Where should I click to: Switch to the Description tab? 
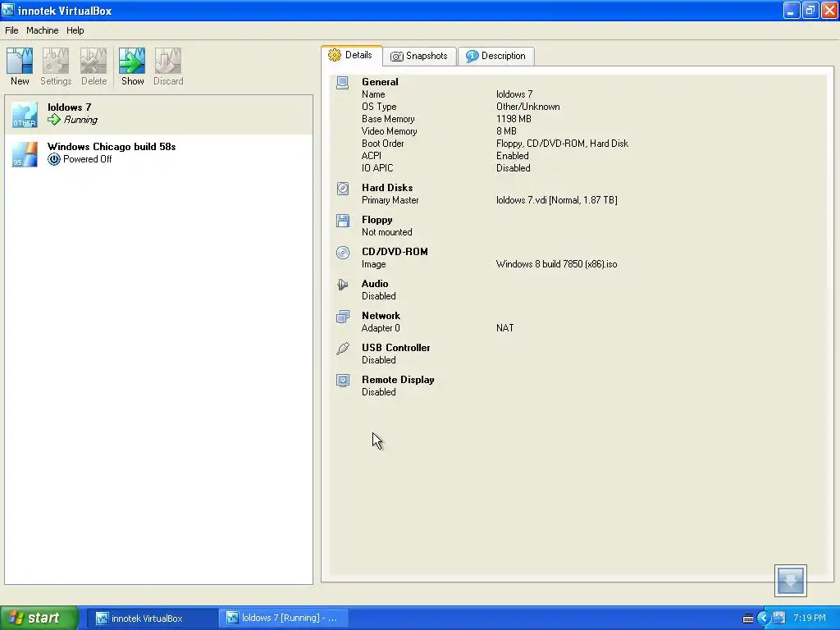(496, 56)
